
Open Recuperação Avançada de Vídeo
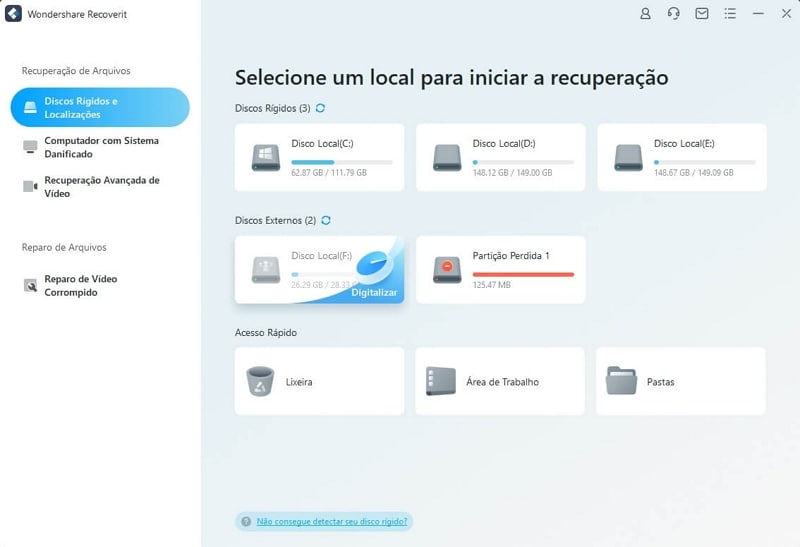[100, 187]
